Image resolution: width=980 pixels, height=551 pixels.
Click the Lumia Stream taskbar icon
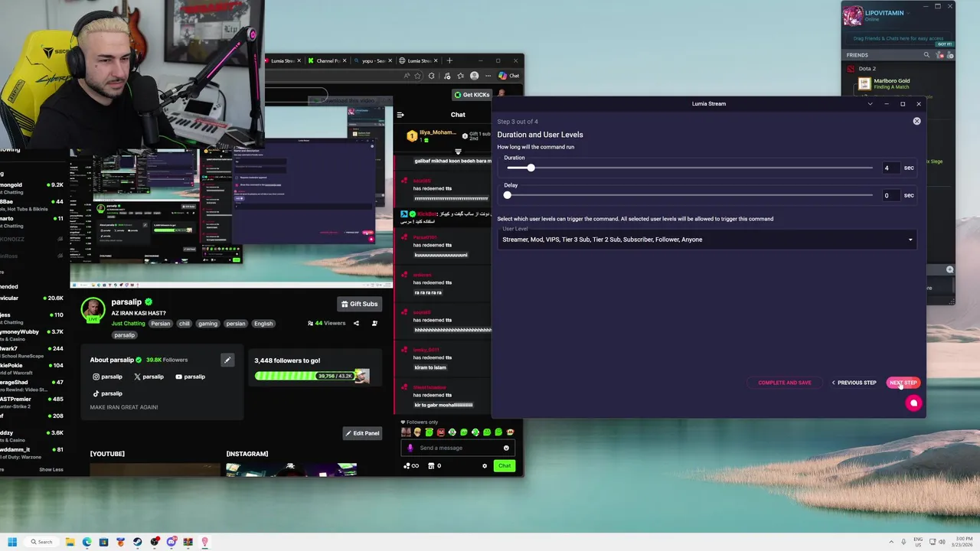(x=204, y=542)
